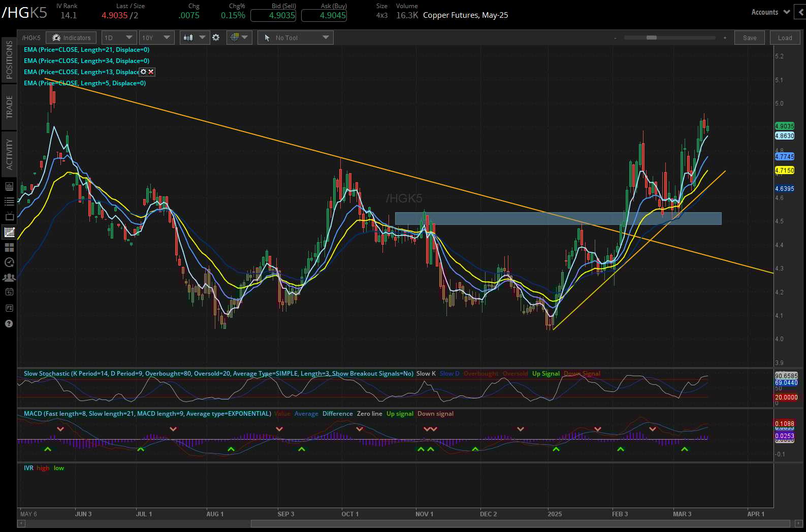Image resolution: width=806 pixels, height=532 pixels.
Task: Open the crosshair cursor mode dropdown
Action: (239, 38)
